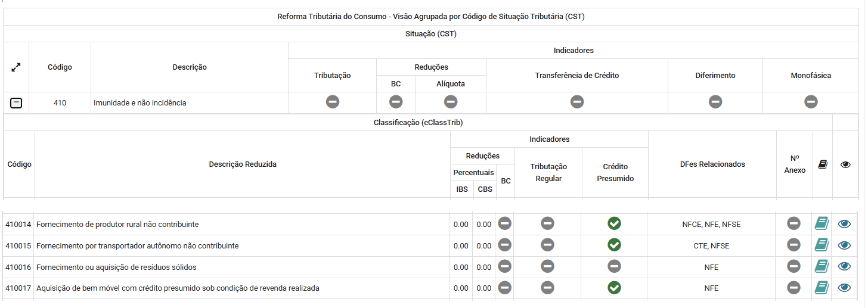Screen dimensions: 868x308
Task: Click the expand-arrows icon in the header
Action: click(16, 67)
